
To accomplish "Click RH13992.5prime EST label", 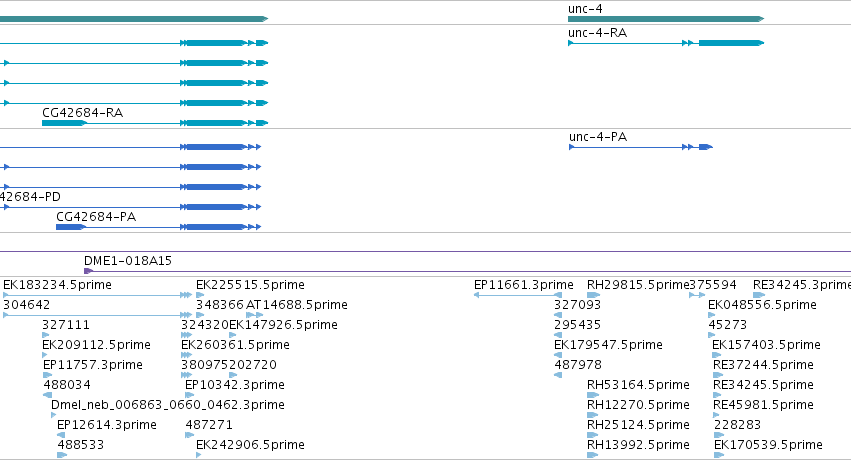I will pyautogui.click(x=638, y=445).
